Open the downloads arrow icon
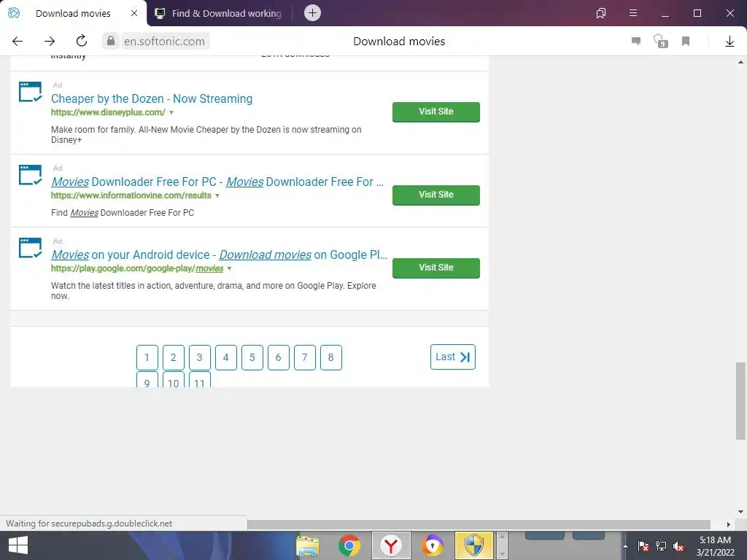Image resolution: width=747 pixels, height=560 pixels. [x=729, y=42]
